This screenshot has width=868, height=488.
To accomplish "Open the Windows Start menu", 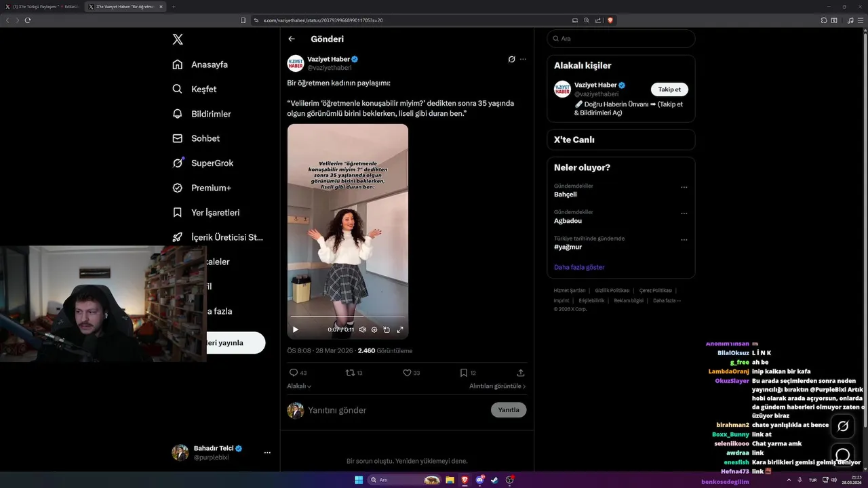I will click(x=359, y=480).
